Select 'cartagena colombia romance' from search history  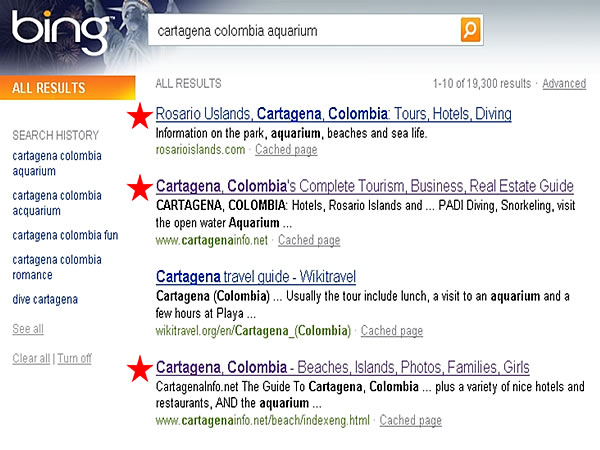pos(57,267)
